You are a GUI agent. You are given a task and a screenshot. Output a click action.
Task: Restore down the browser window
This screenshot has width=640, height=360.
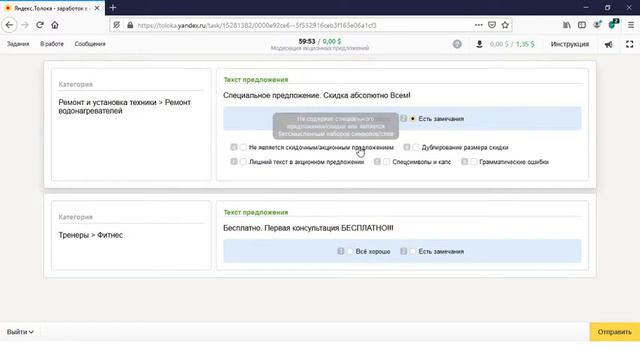pyautogui.click(x=607, y=7)
